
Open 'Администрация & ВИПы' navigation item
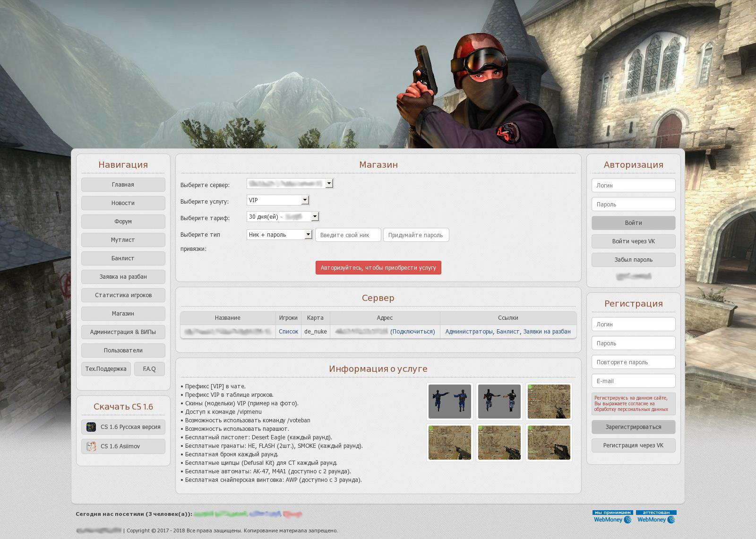(x=123, y=332)
